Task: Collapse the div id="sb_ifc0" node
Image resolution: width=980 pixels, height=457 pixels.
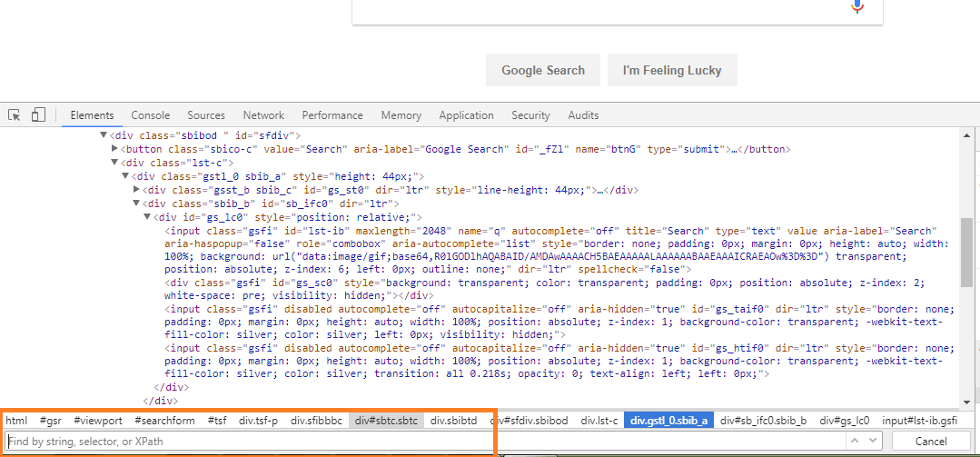Action: 137,204
